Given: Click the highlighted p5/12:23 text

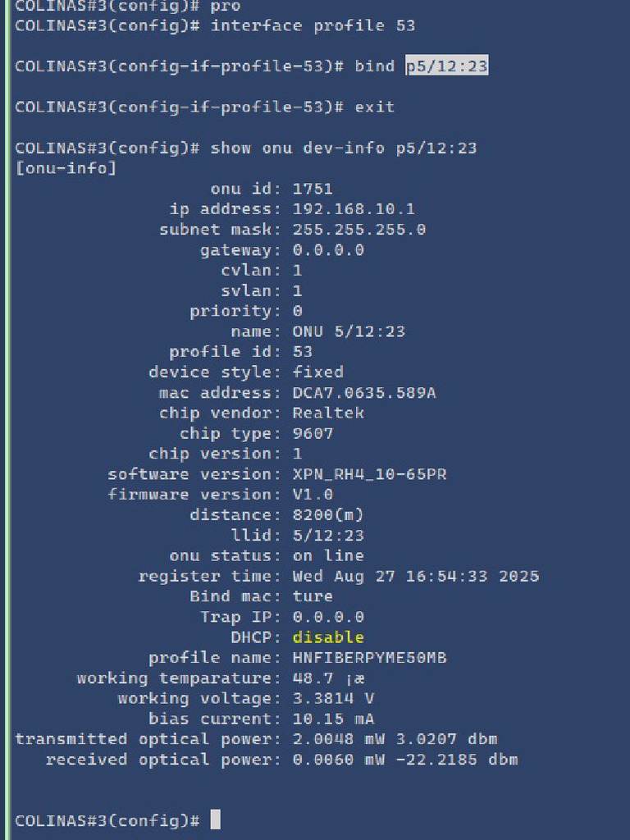Looking at the screenshot, I should click(x=447, y=66).
